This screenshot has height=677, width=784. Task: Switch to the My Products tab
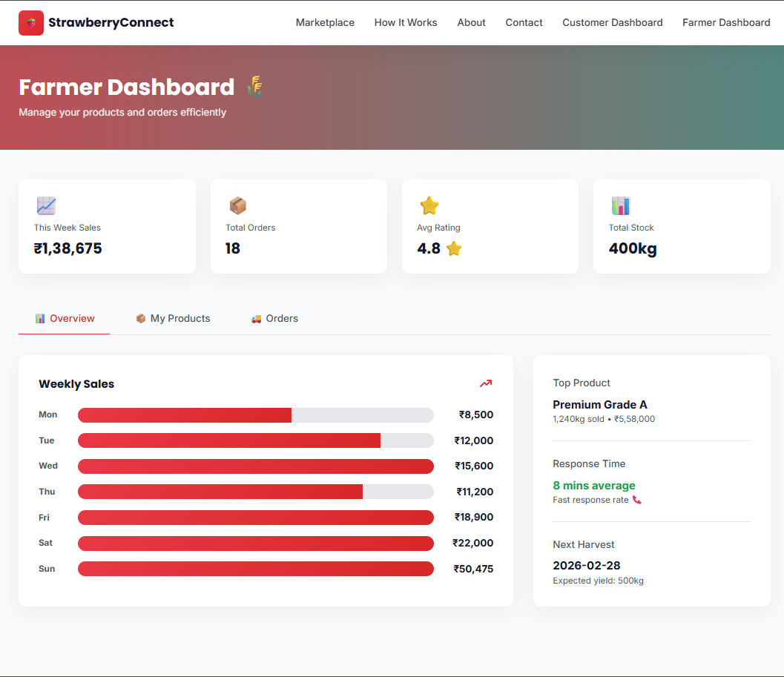tap(173, 318)
